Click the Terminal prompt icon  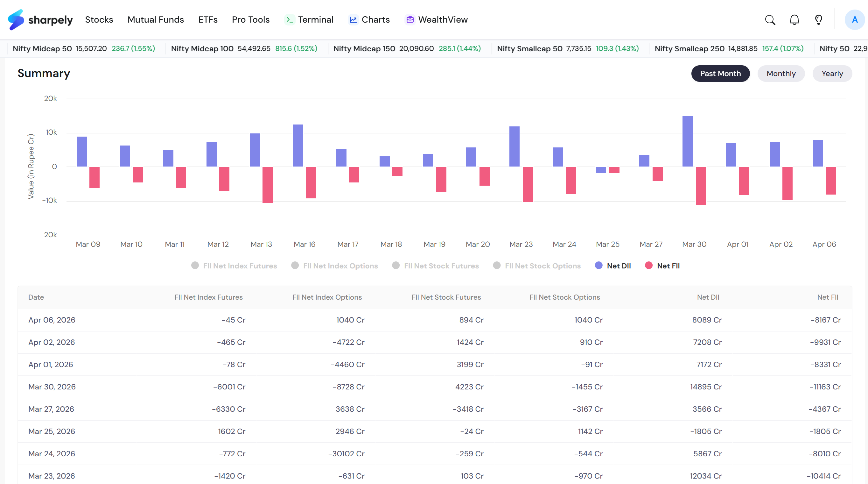[290, 20]
